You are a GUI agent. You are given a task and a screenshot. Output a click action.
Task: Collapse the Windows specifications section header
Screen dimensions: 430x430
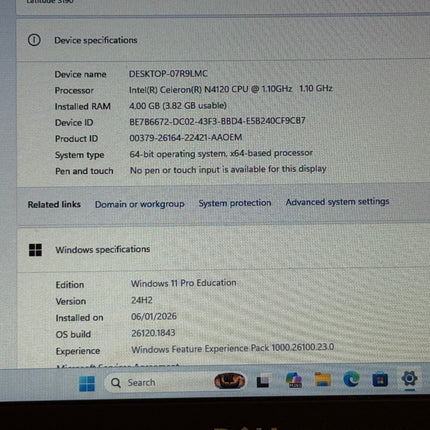[223, 250]
